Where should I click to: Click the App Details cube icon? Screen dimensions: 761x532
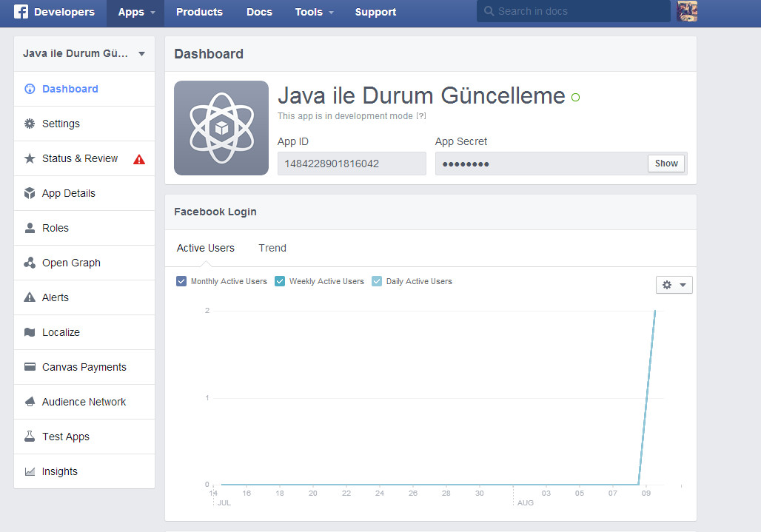pos(30,193)
